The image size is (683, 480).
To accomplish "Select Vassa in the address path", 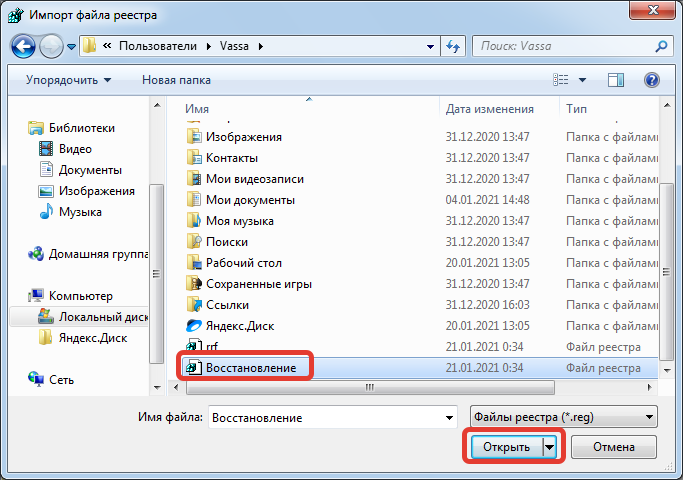I will tap(234, 46).
